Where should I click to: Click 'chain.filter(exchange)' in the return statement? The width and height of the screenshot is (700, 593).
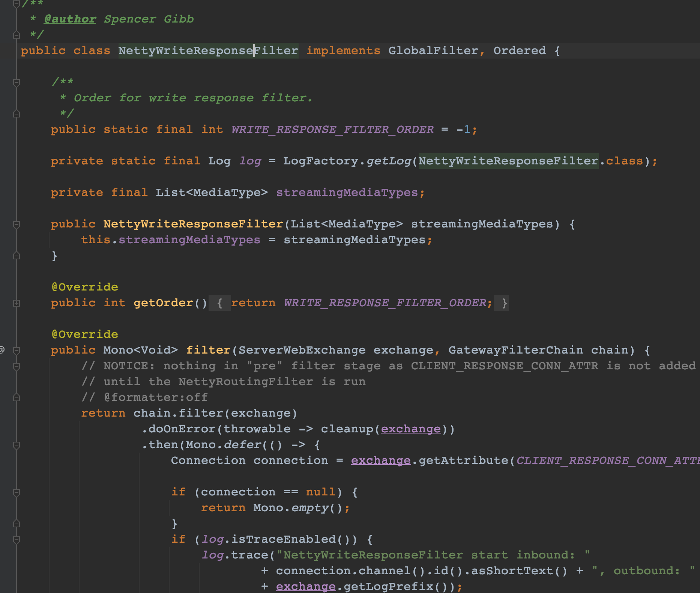pos(216,413)
